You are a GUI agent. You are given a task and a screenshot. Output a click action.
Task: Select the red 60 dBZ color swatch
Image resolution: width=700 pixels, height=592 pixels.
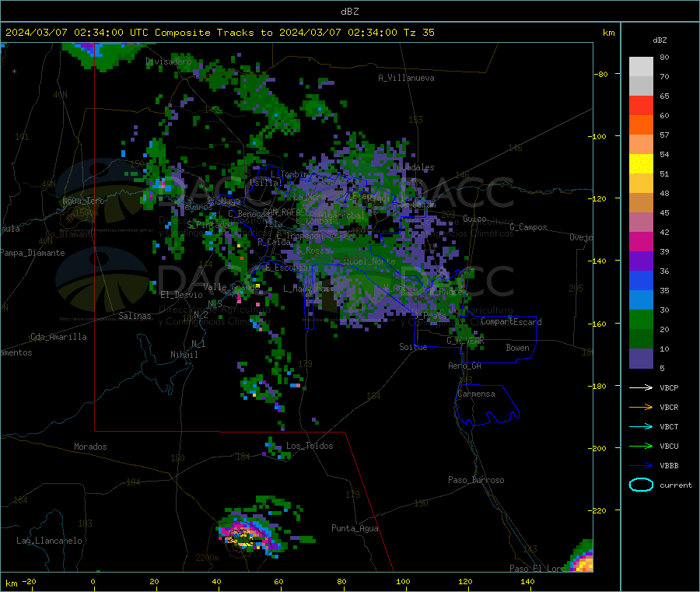pyautogui.click(x=641, y=105)
